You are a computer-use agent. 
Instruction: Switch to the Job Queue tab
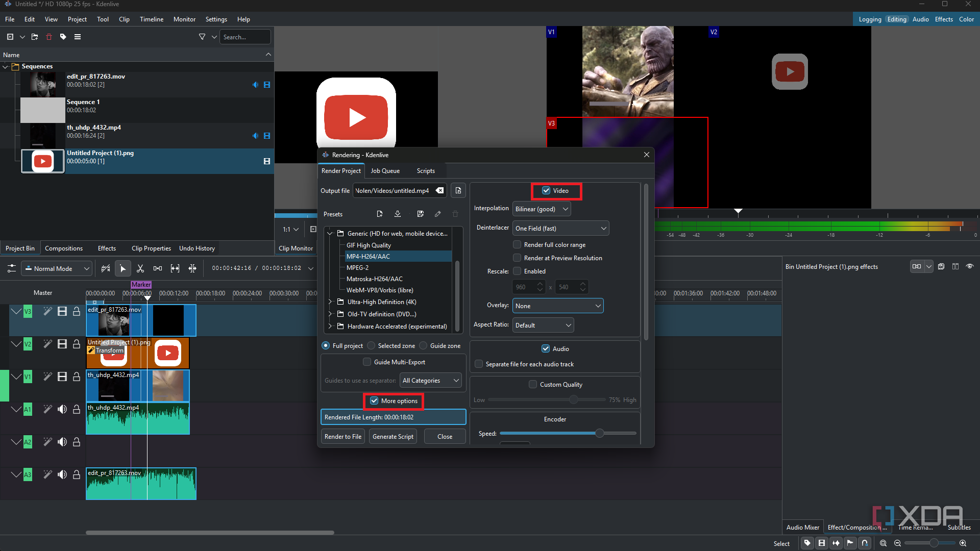click(385, 170)
